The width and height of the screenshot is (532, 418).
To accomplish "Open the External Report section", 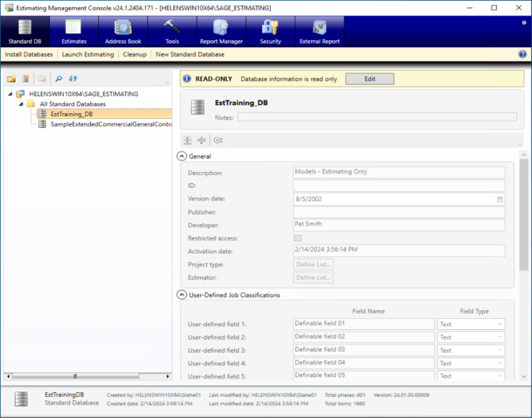I will point(320,32).
